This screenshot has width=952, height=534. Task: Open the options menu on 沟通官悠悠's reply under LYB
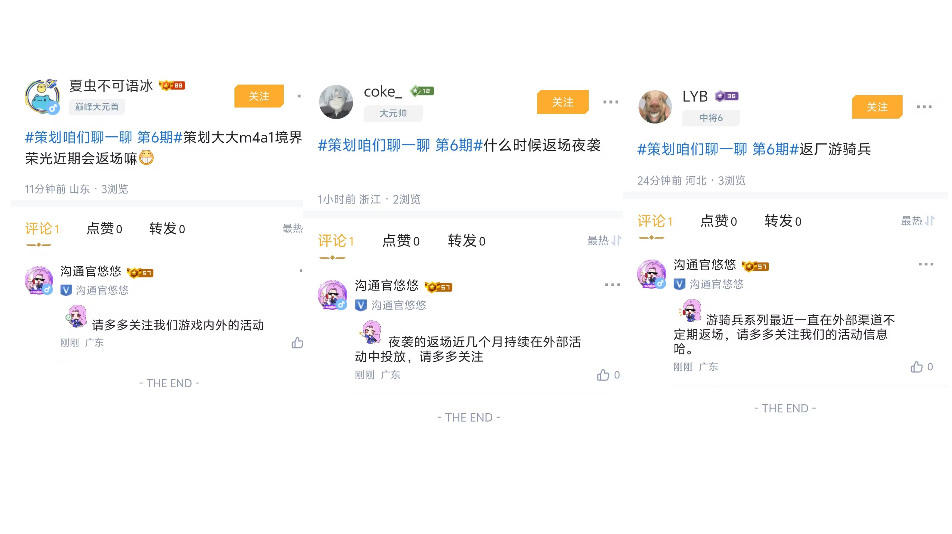[x=926, y=264]
